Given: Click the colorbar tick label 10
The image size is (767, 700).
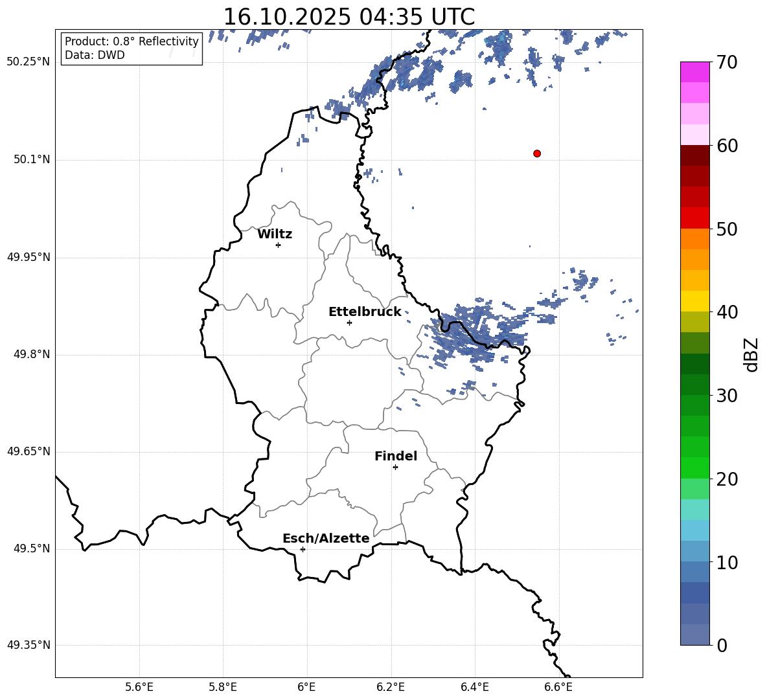Looking at the screenshot, I should [727, 563].
